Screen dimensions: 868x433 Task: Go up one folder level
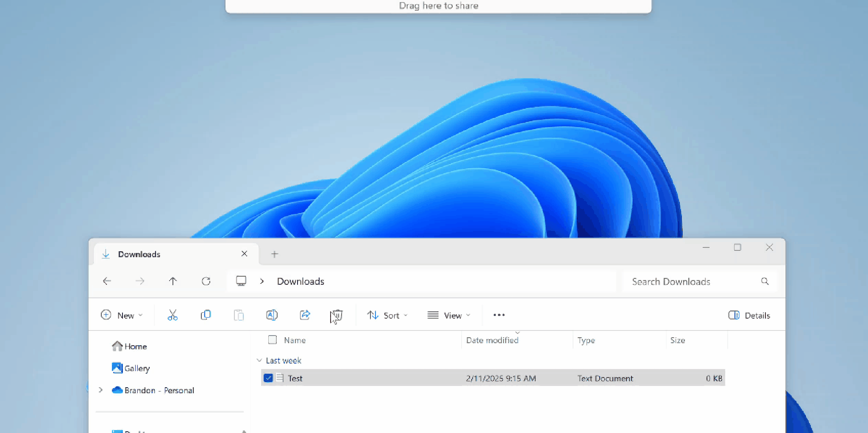click(x=173, y=281)
